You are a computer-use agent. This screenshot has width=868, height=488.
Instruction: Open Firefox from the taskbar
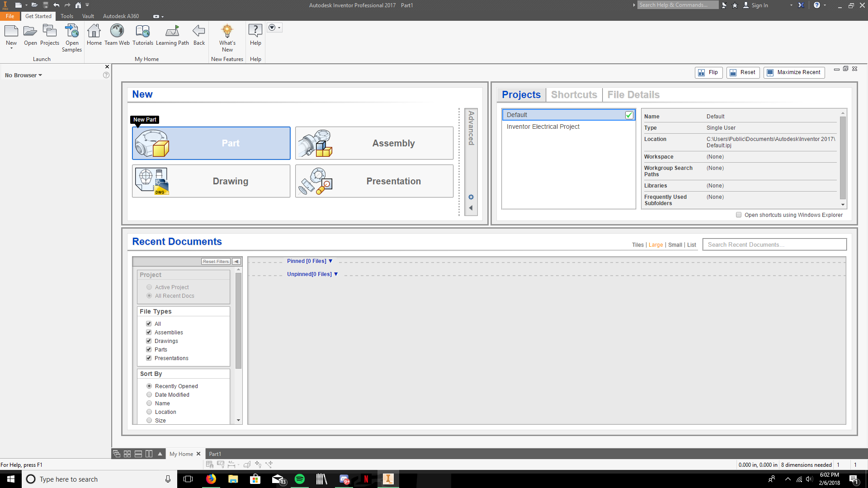pyautogui.click(x=211, y=479)
